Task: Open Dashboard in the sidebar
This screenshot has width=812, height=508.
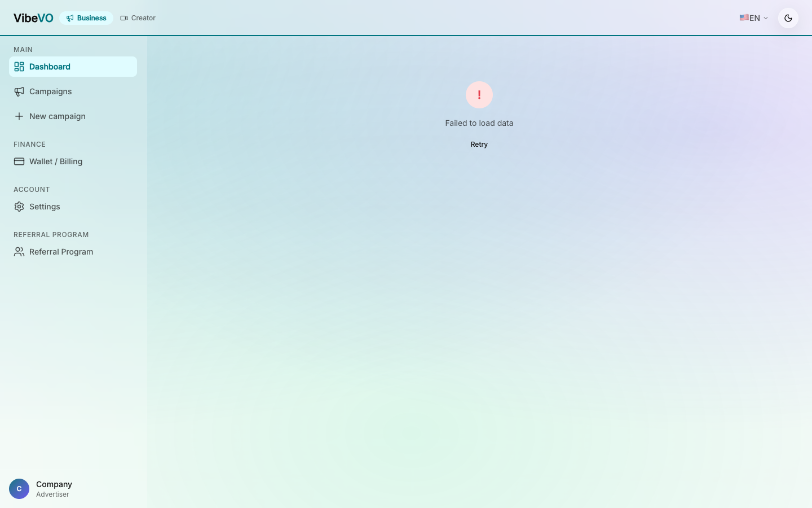Action: [73, 67]
